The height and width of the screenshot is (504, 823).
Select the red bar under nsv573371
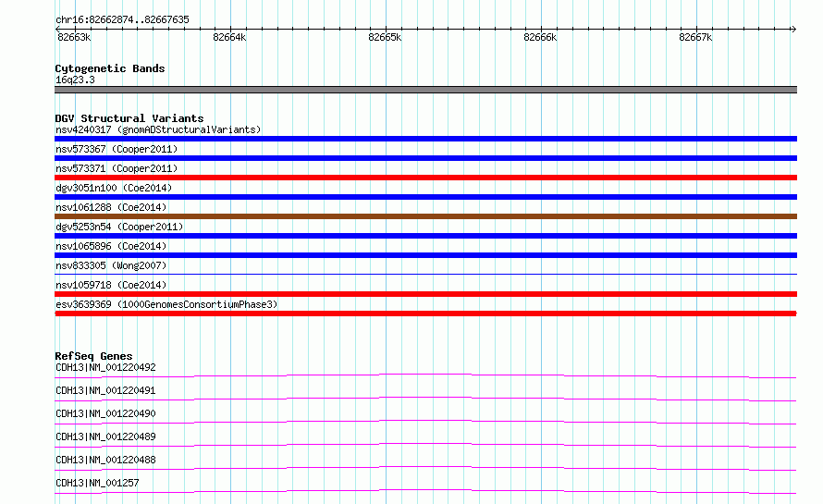click(425, 178)
